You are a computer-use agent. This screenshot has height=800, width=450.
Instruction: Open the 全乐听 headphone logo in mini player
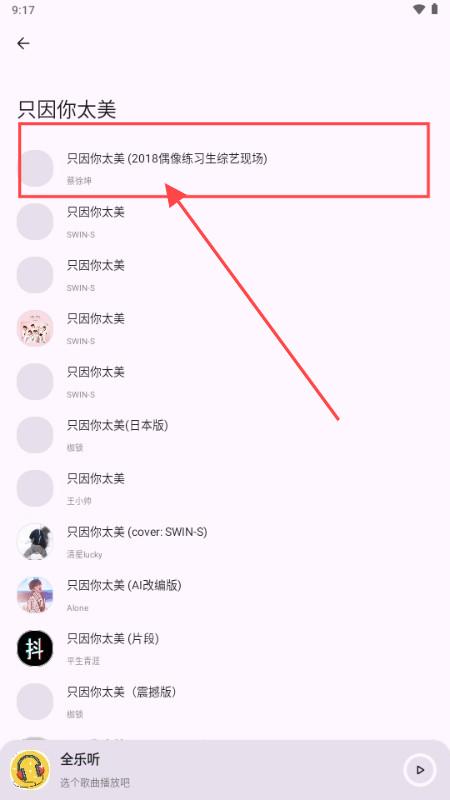pyautogui.click(x=30, y=770)
